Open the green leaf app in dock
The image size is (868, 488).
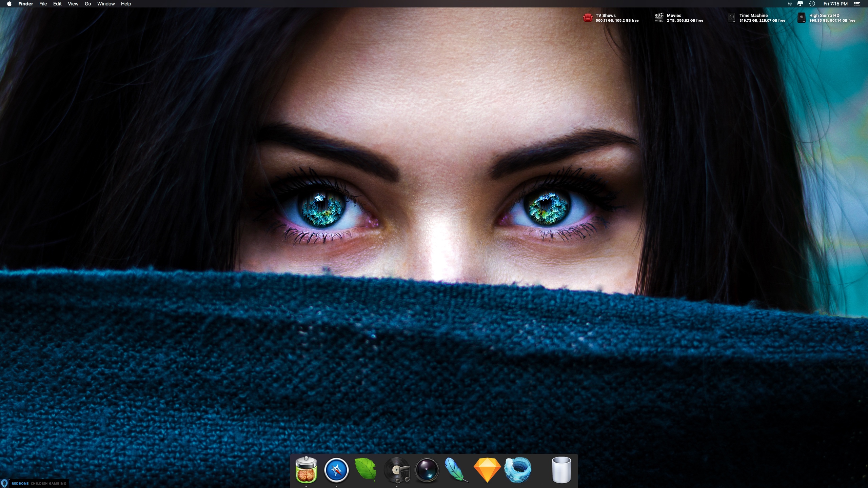[x=366, y=469]
